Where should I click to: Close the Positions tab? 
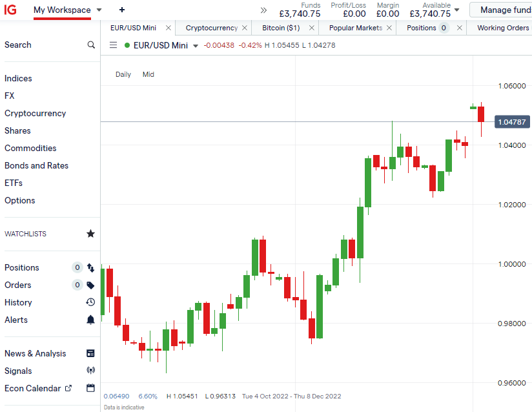[x=460, y=28]
